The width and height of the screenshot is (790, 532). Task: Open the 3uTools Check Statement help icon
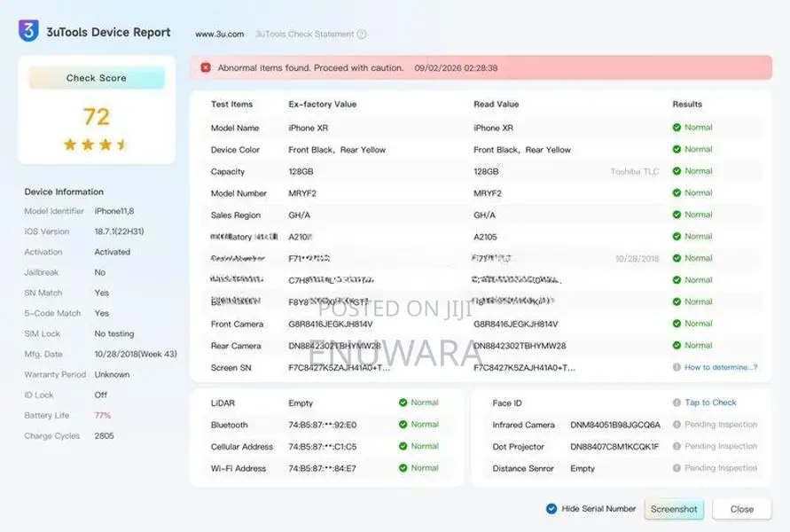tap(362, 35)
